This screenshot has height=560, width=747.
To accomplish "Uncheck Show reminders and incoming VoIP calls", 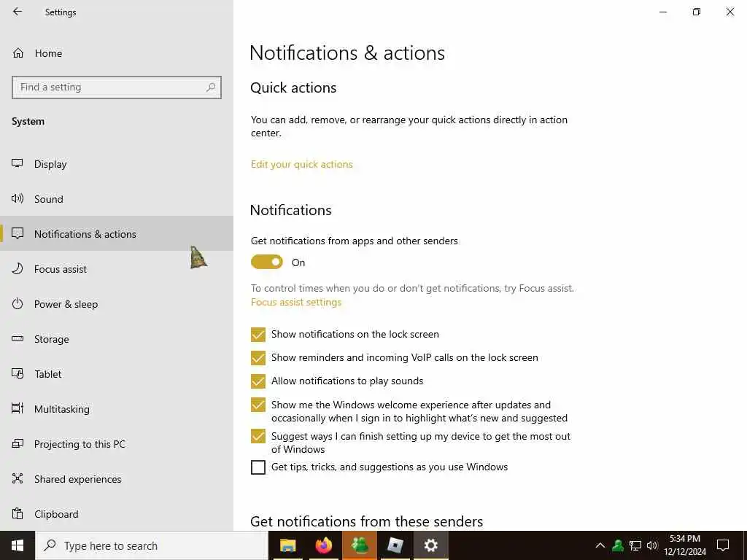I will coord(258,357).
